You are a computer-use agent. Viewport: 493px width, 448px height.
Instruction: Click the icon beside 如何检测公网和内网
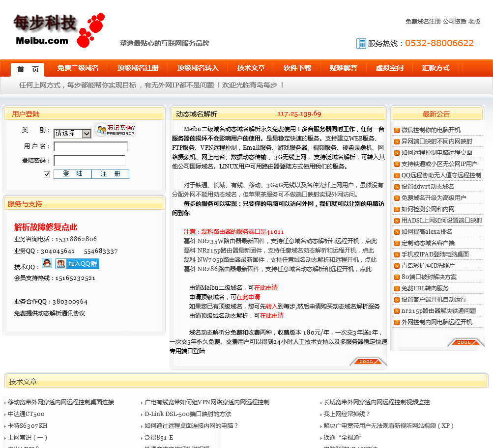click(397, 210)
